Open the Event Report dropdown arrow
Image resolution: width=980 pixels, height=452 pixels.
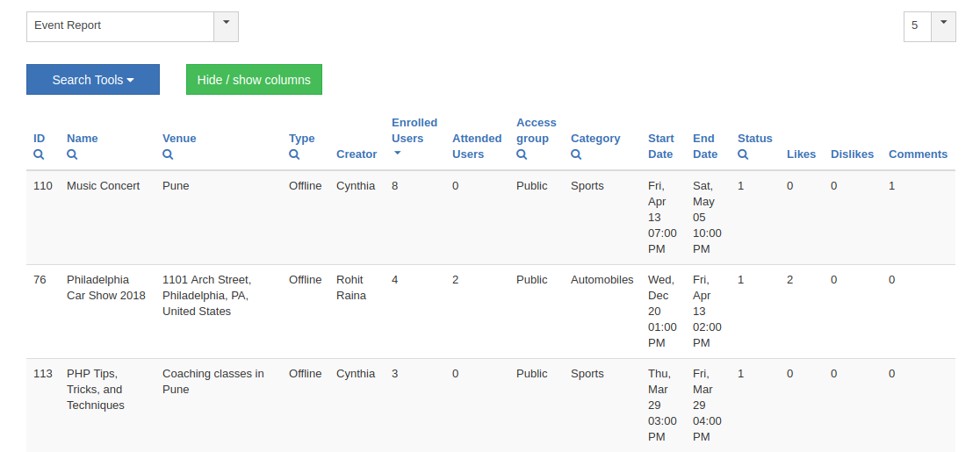pos(226,25)
